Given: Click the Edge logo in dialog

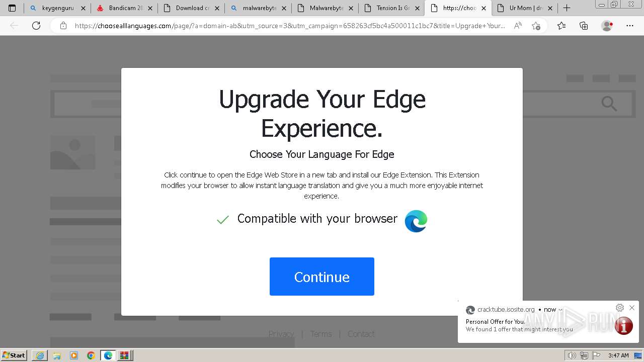Looking at the screenshot, I should coord(416,221).
